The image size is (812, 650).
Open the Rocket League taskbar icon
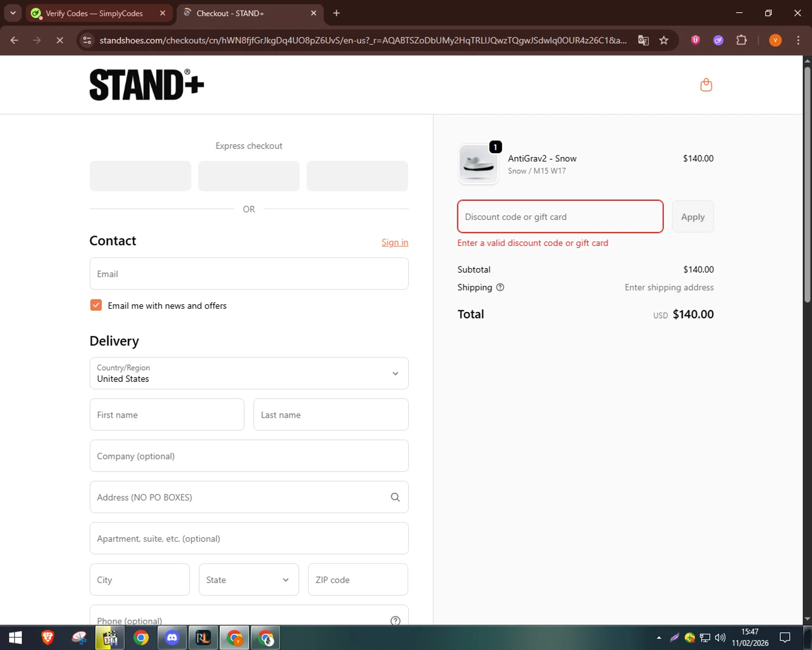(x=203, y=638)
